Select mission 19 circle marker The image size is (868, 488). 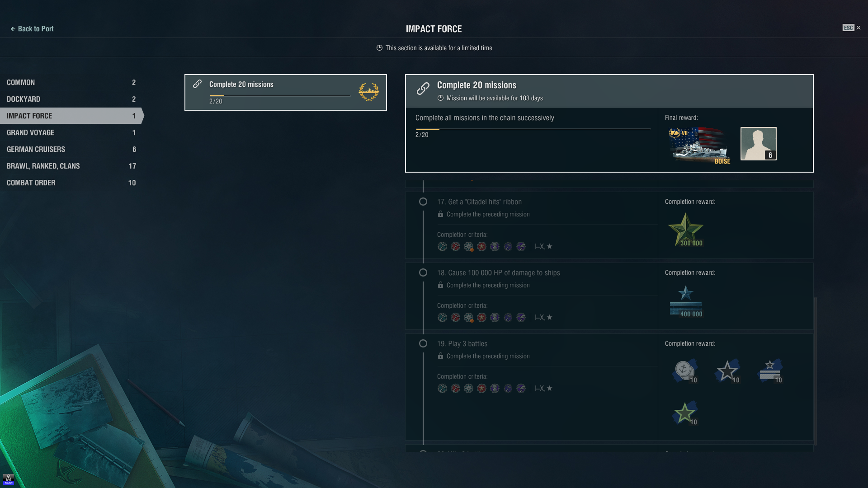pos(423,343)
